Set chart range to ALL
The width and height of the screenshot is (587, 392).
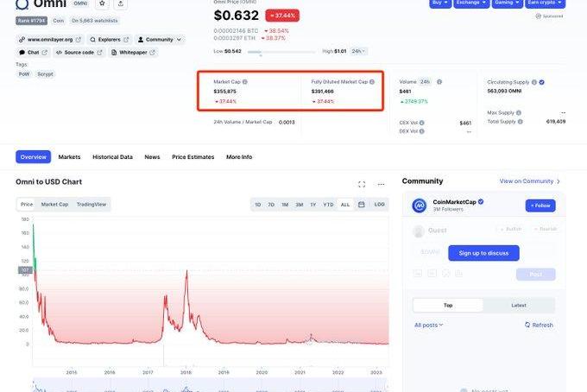pos(345,205)
